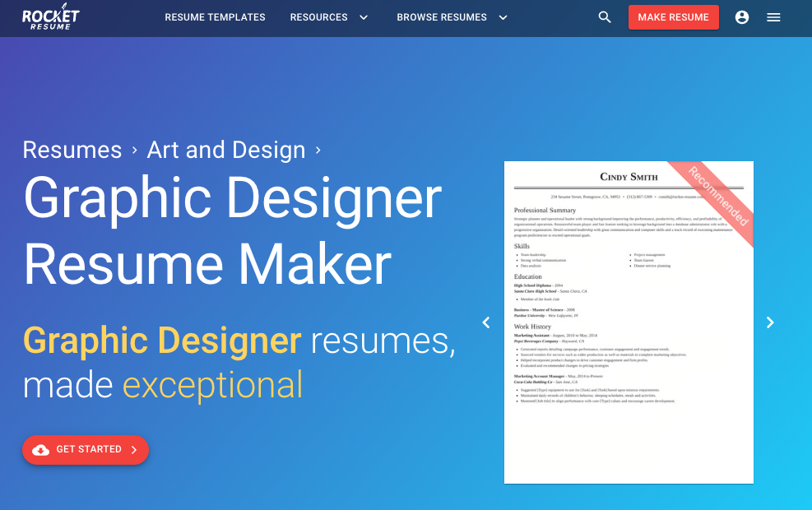Screen dimensions: 812x510
Task: Click the Graphic Designer Resume Maker heading
Action: pos(233,230)
